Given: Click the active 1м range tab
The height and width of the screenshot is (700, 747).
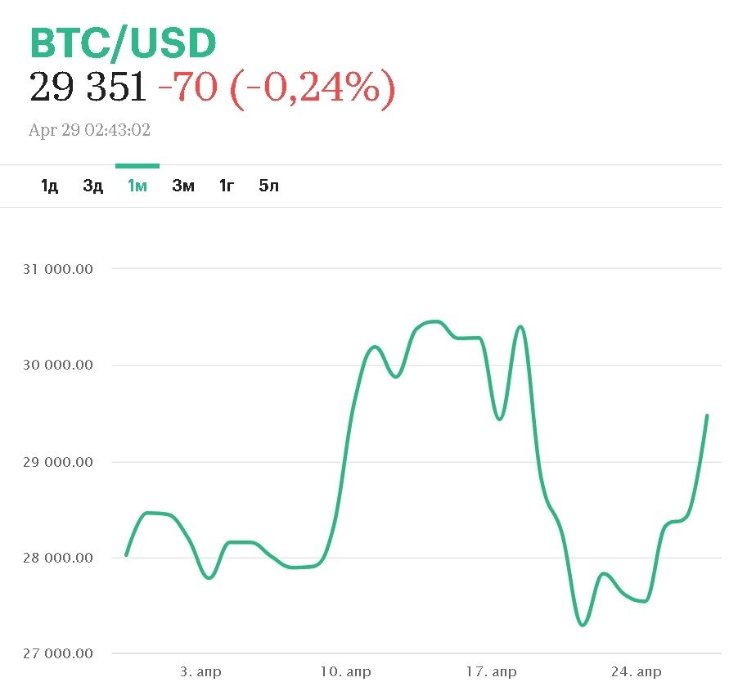Looking at the screenshot, I should (x=137, y=186).
